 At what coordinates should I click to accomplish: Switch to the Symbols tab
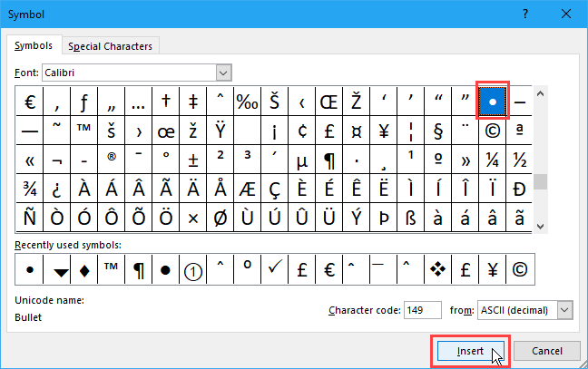[x=34, y=45]
